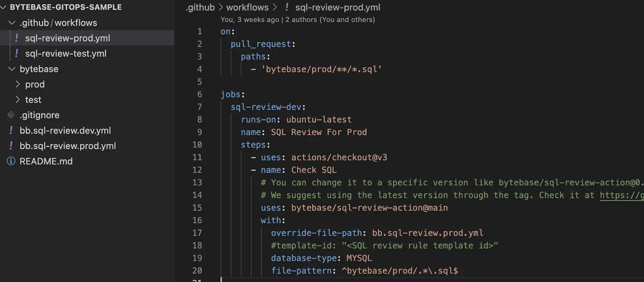Image resolution: width=644 pixels, height=282 pixels.
Task: Open bb.sql-review.dev.yml file
Action: (x=65, y=131)
